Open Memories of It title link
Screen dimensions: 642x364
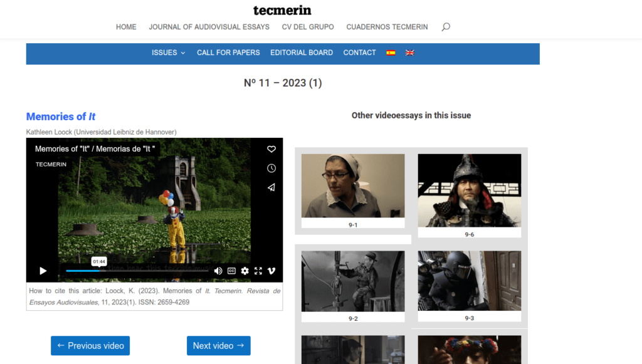point(61,117)
